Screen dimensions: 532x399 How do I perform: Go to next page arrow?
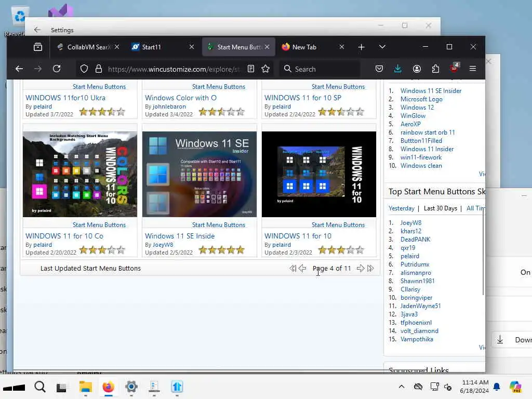[361, 269]
